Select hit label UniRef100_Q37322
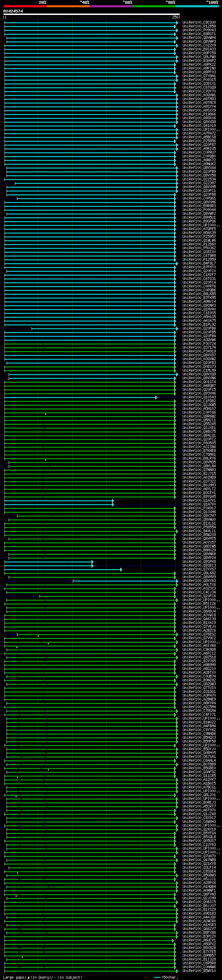222x980 pixels. tap(199, 481)
